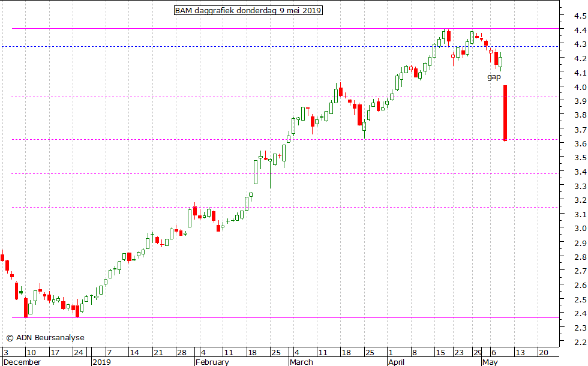The width and height of the screenshot is (588, 366).
Task: Click the date label '13' in May
Action: point(520,353)
